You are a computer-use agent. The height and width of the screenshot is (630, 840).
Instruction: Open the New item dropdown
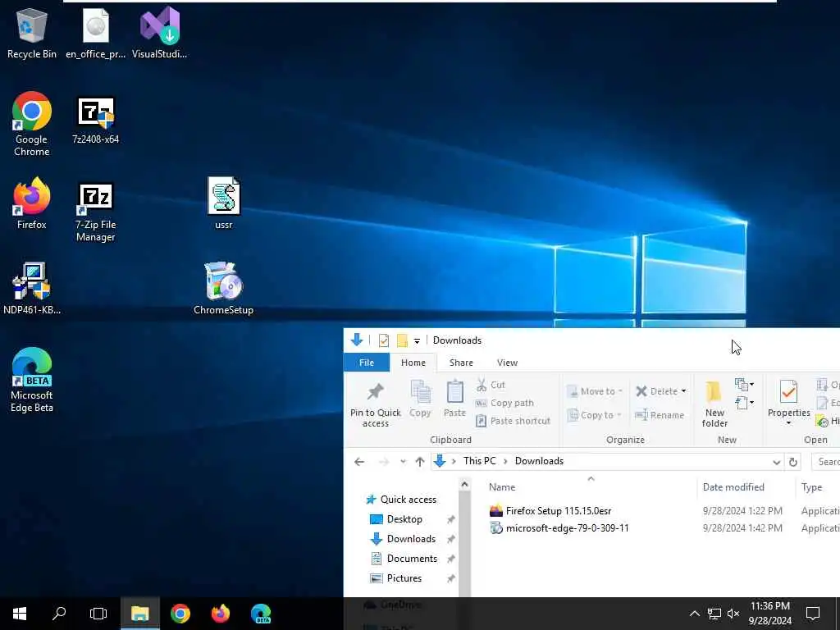click(x=745, y=385)
